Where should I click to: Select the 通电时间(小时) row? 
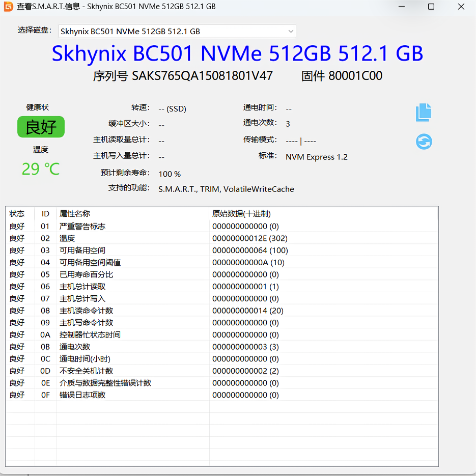[222, 359]
